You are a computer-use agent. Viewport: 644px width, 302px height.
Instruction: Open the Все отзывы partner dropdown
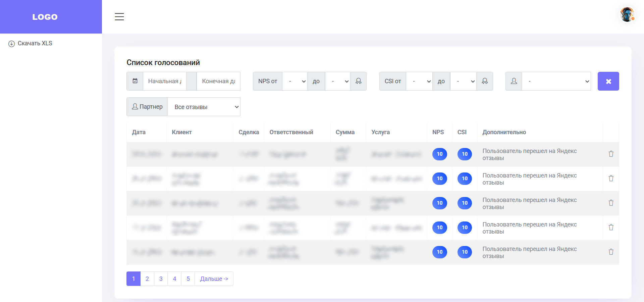click(204, 107)
